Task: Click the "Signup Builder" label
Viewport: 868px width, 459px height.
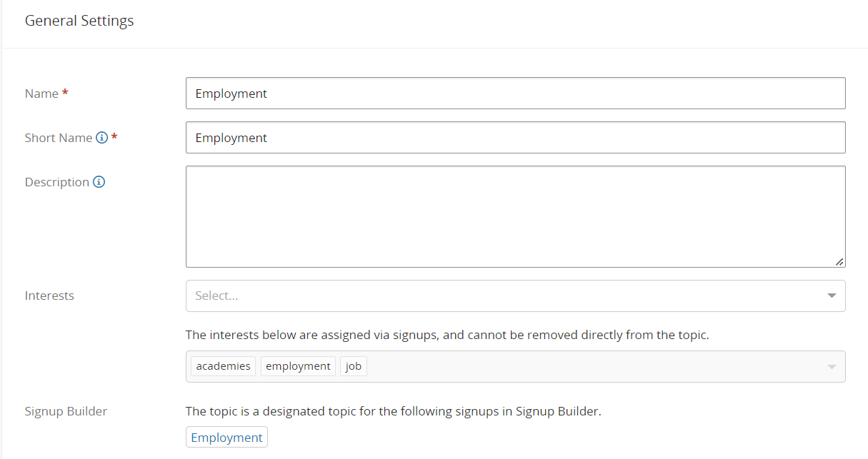Action: click(66, 411)
